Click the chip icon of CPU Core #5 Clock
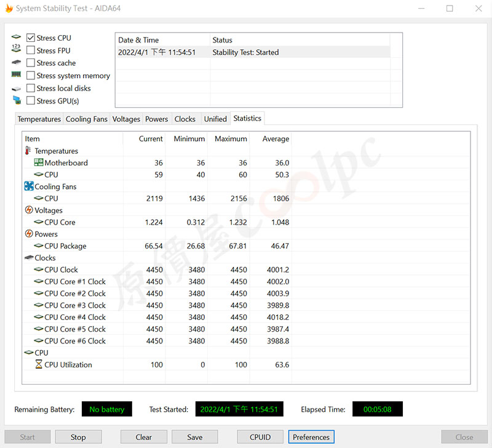This screenshot has width=492, height=448. coord(39,329)
